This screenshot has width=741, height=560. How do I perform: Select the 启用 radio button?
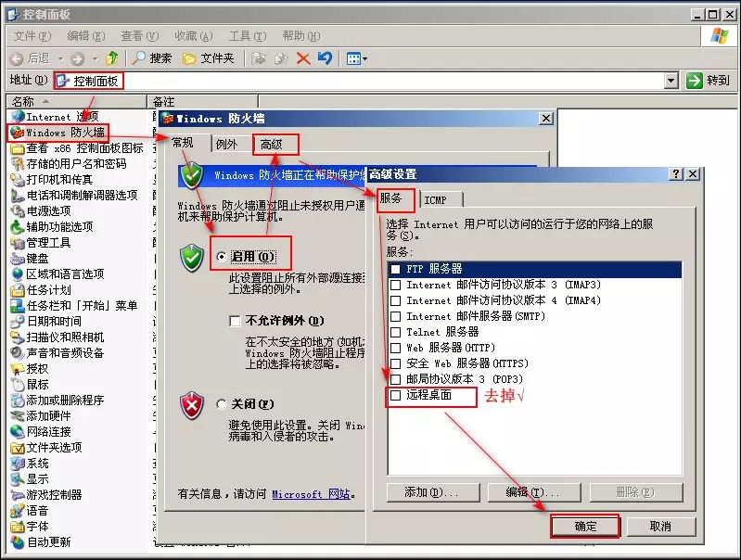221,256
